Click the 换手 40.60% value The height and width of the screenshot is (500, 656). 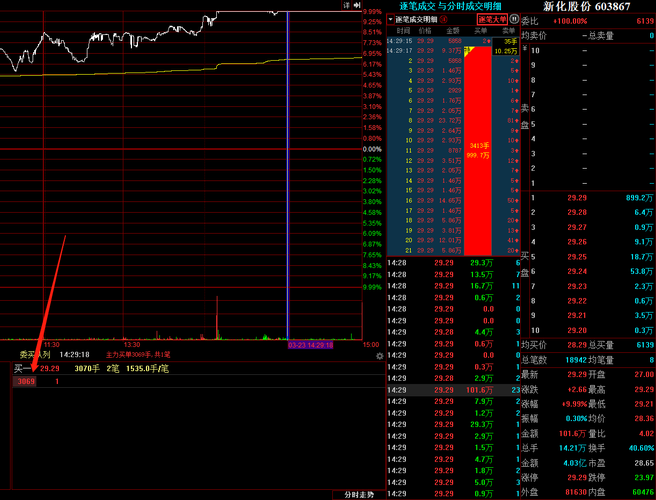(641, 448)
